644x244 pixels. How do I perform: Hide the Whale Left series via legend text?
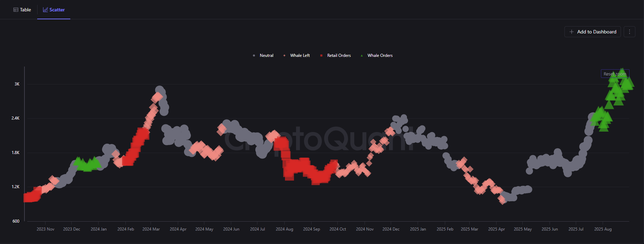(x=300, y=55)
